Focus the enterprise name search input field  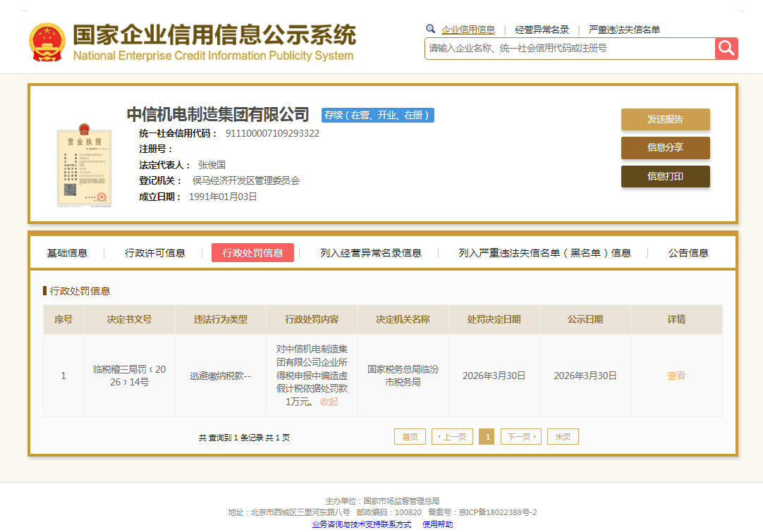(x=570, y=49)
